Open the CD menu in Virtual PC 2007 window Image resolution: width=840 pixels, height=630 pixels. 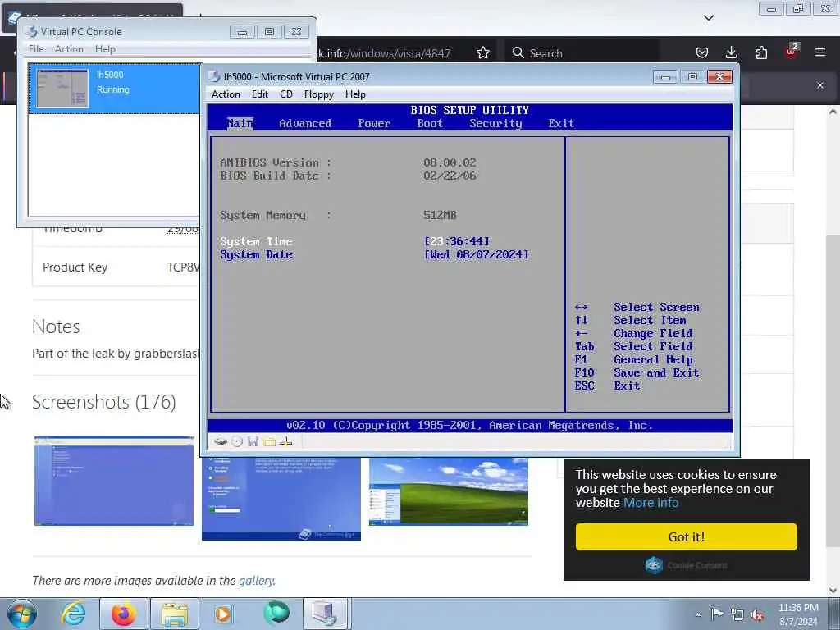click(286, 94)
